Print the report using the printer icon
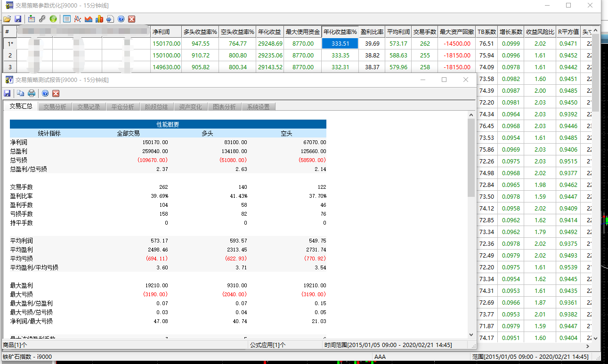Viewport: 608px width, 364px height. tap(32, 93)
